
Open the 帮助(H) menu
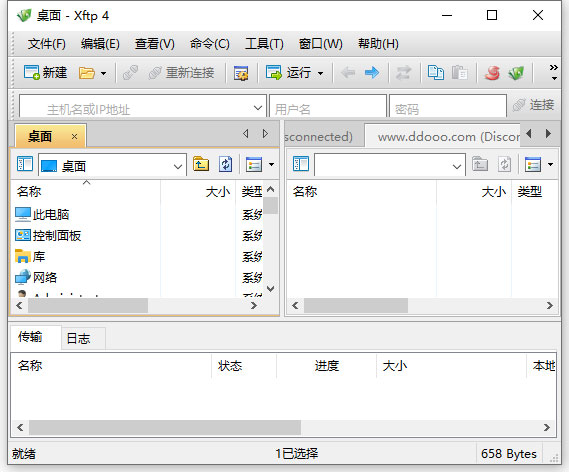[378, 44]
